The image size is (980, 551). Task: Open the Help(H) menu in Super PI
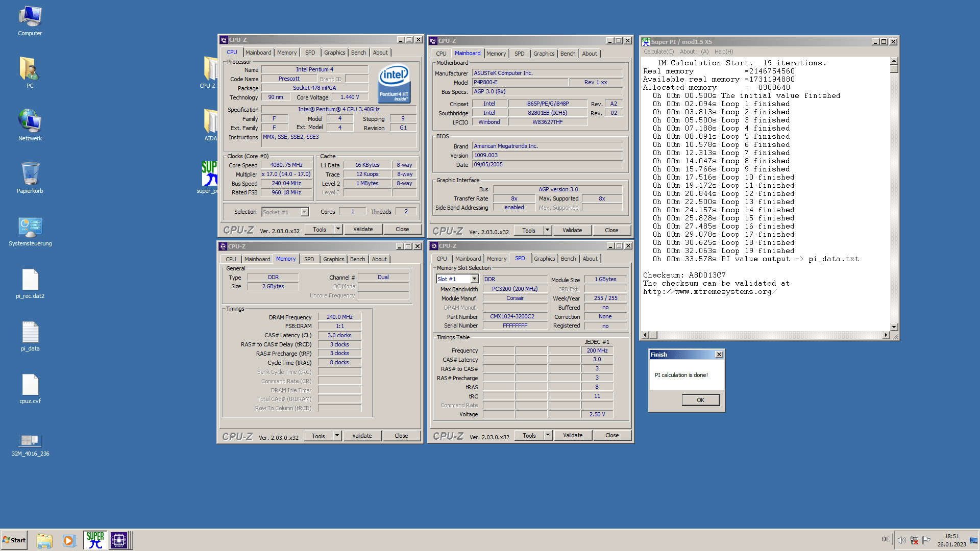pyautogui.click(x=724, y=52)
